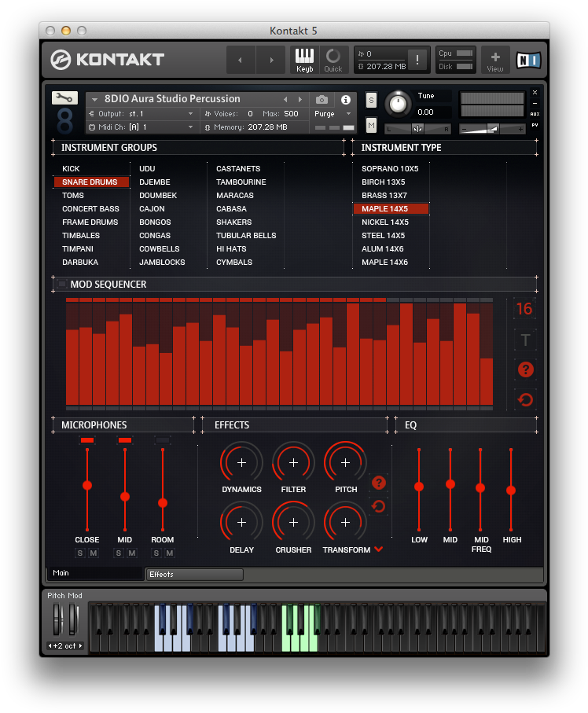Go to next Kontakt rack page arrow

(271, 60)
